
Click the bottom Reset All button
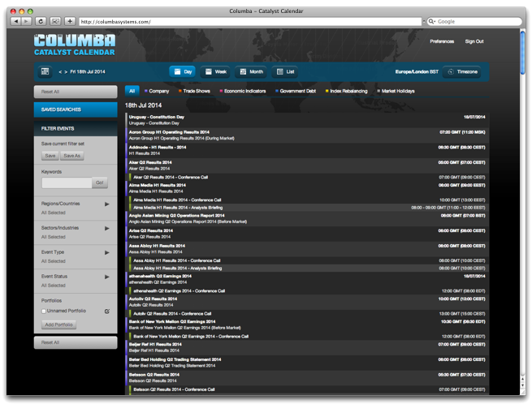pos(76,342)
